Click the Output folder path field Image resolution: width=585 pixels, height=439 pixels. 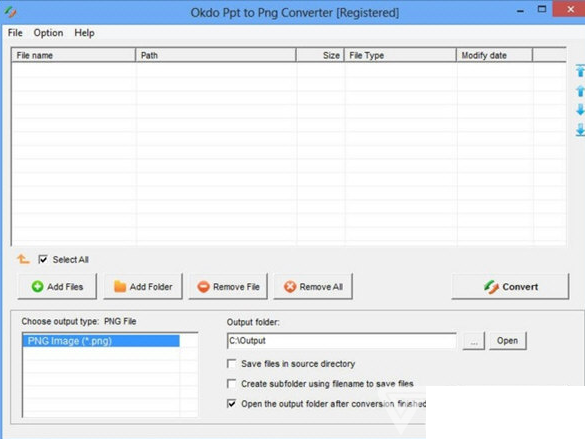point(341,341)
